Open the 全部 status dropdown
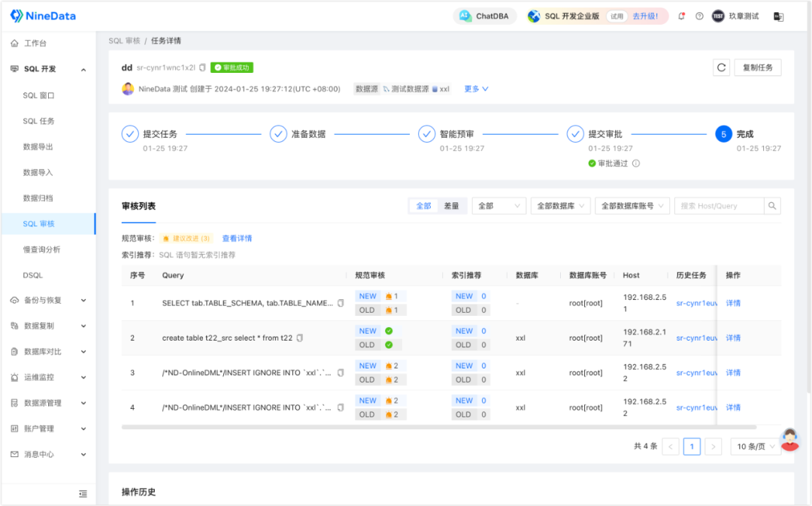 click(x=499, y=206)
